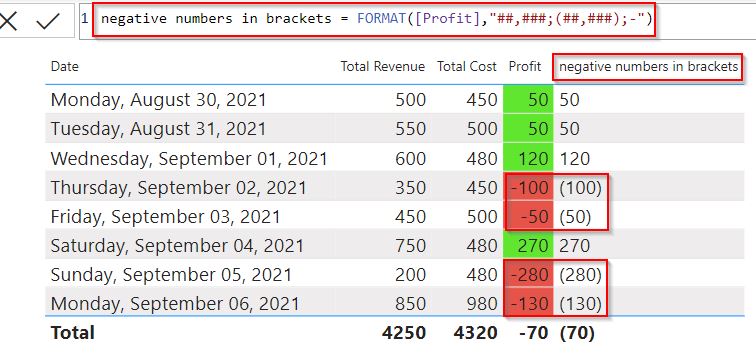756x362 pixels.
Task: Click the Total Revenue value 850
Action: pyautogui.click(x=410, y=304)
